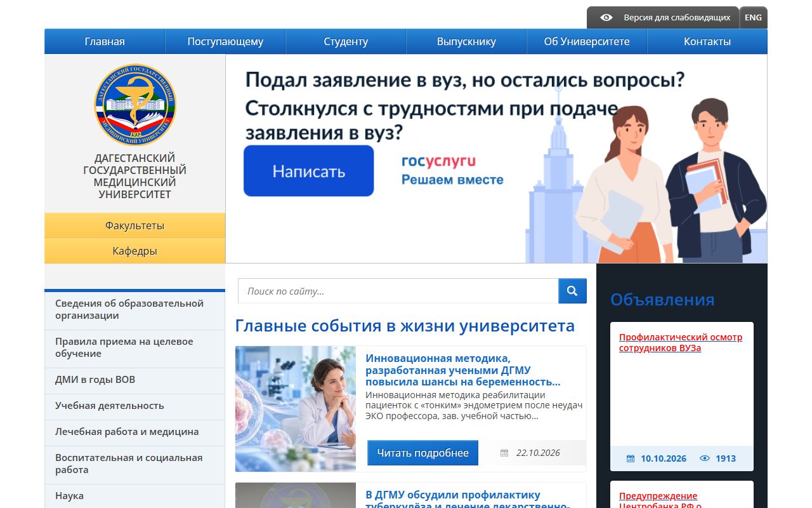Click the Главные события в жизни университета heading

pos(405,326)
